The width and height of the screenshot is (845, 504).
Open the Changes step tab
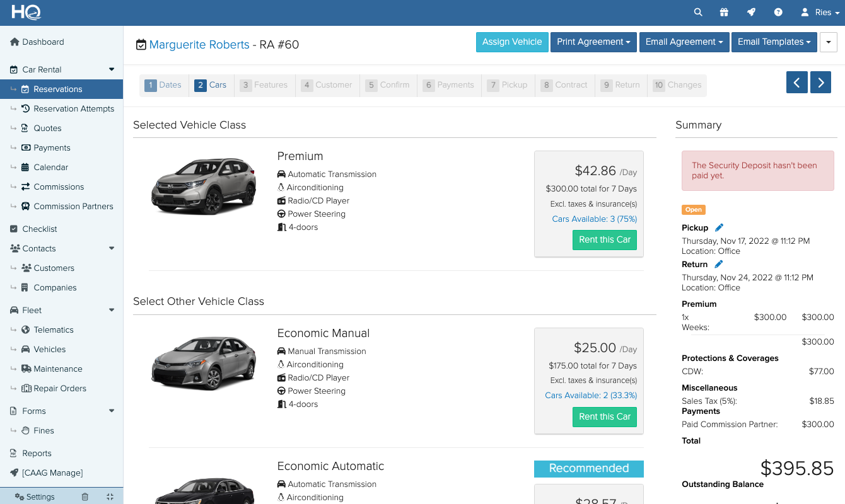pos(677,84)
